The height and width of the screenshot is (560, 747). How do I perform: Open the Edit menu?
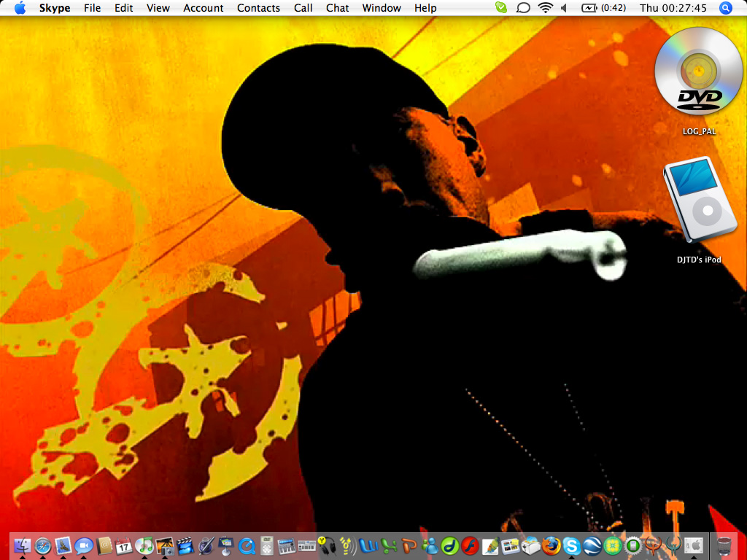click(x=124, y=8)
